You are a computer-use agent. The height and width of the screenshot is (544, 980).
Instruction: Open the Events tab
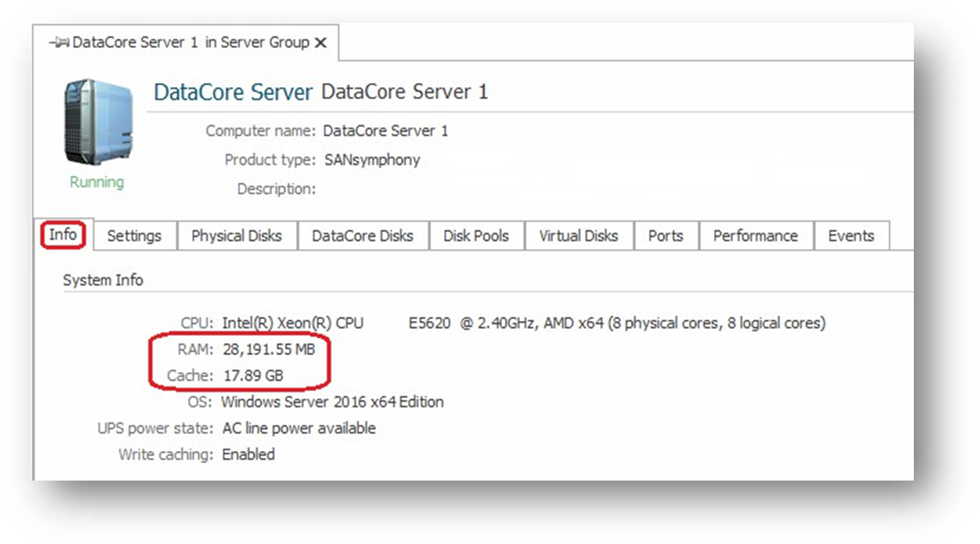[851, 236]
